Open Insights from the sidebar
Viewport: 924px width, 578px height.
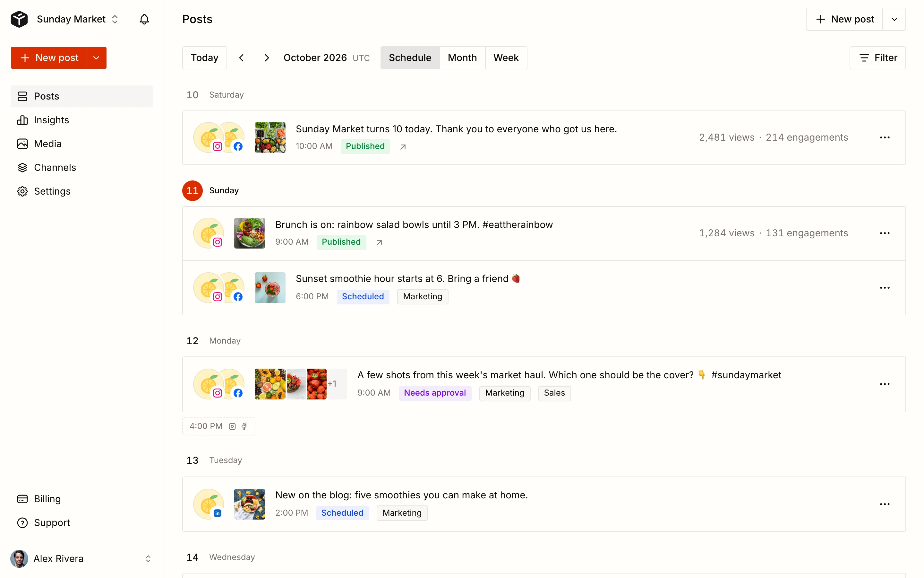tap(82, 120)
